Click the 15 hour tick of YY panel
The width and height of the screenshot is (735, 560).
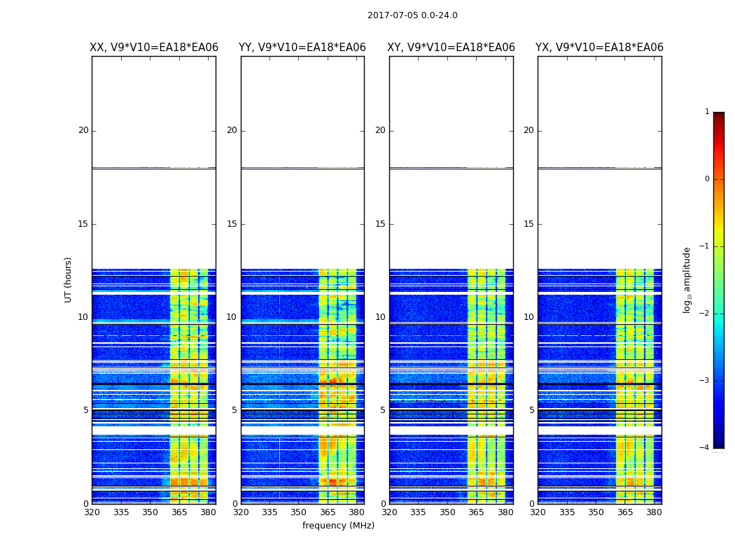point(232,223)
